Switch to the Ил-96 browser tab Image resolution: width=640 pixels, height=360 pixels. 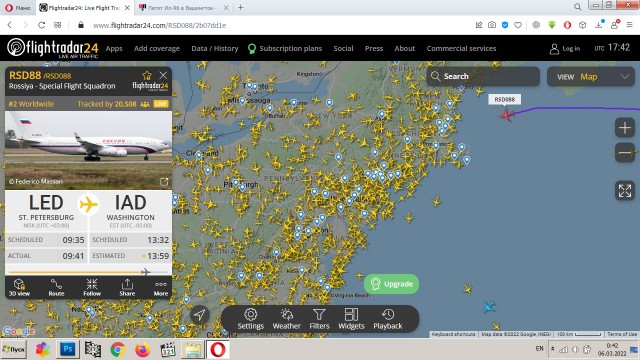pyautogui.click(x=182, y=8)
